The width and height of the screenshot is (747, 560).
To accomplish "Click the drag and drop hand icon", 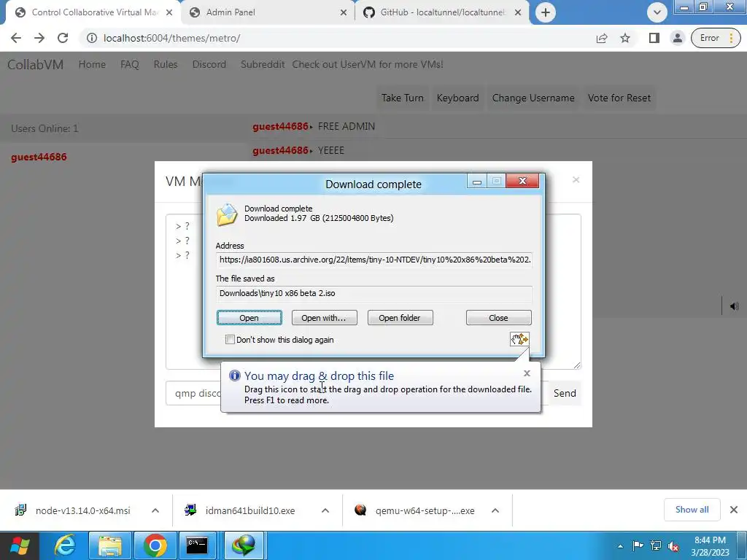I will 519,339.
